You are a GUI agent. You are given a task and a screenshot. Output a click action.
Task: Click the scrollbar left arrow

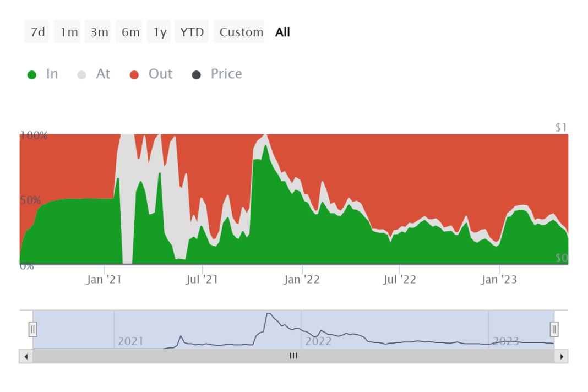pyautogui.click(x=25, y=356)
